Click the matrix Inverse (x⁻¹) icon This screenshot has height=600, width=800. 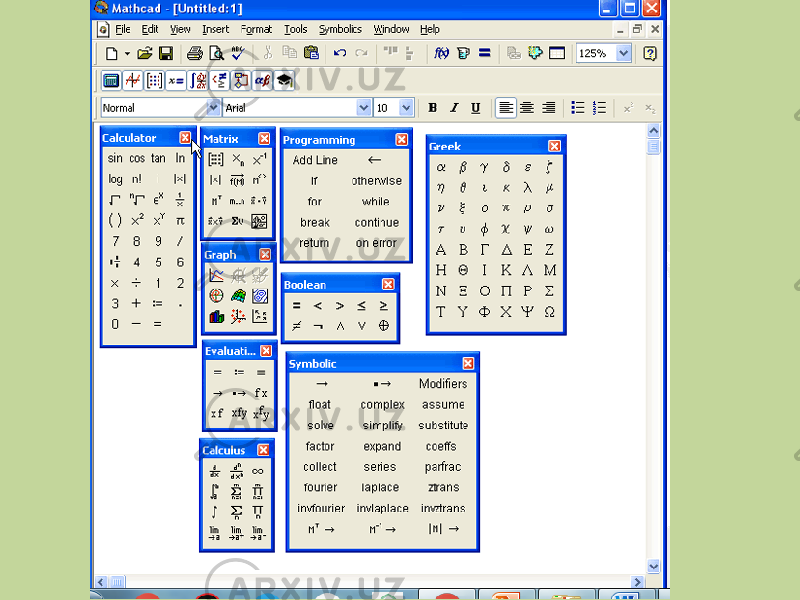[x=259, y=160]
